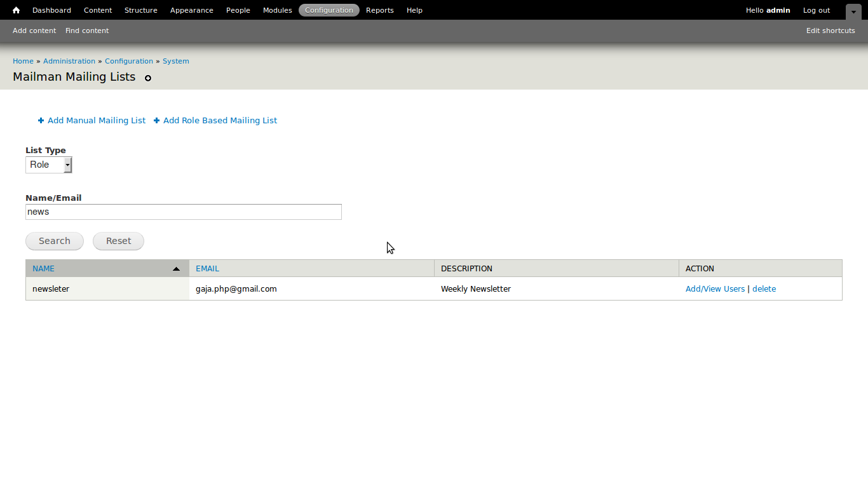Add Role Based Mailing List
Viewport: 868px width, 488px height.
220,120
